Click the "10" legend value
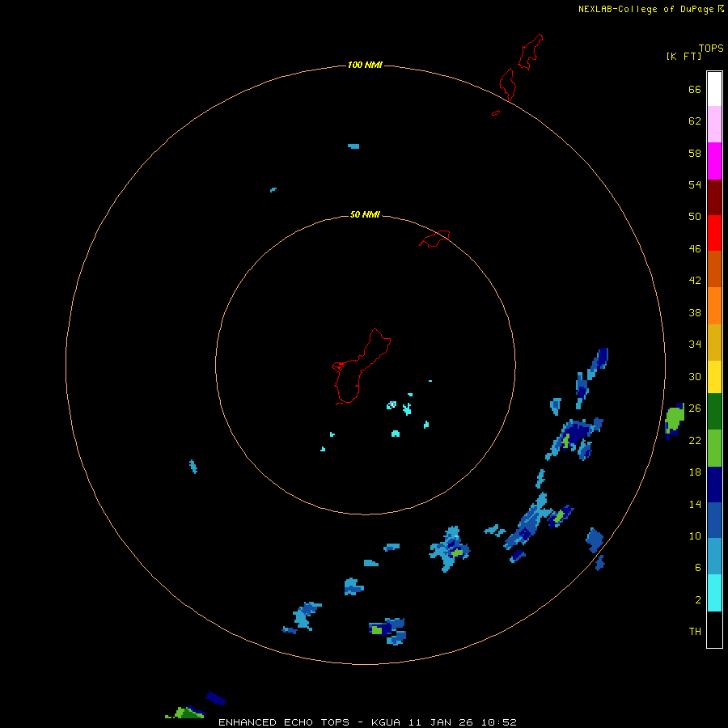 (x=695, y=535)
